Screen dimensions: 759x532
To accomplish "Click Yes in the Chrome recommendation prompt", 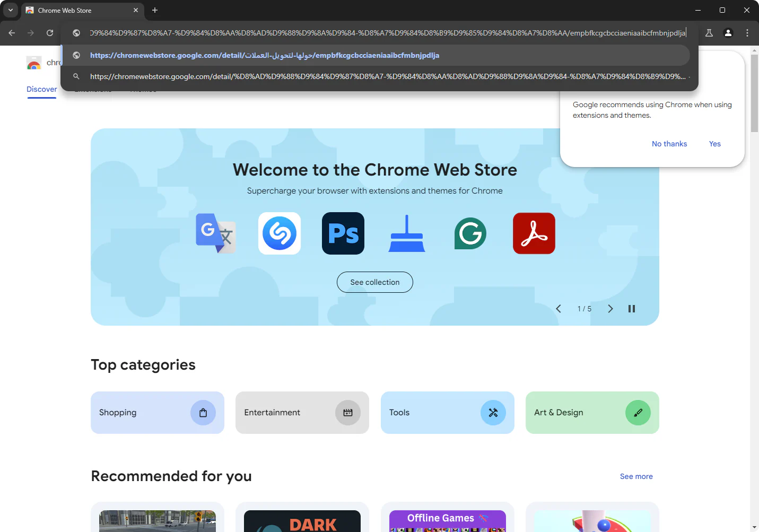I will pyautogui.click(x=715, y=144).
